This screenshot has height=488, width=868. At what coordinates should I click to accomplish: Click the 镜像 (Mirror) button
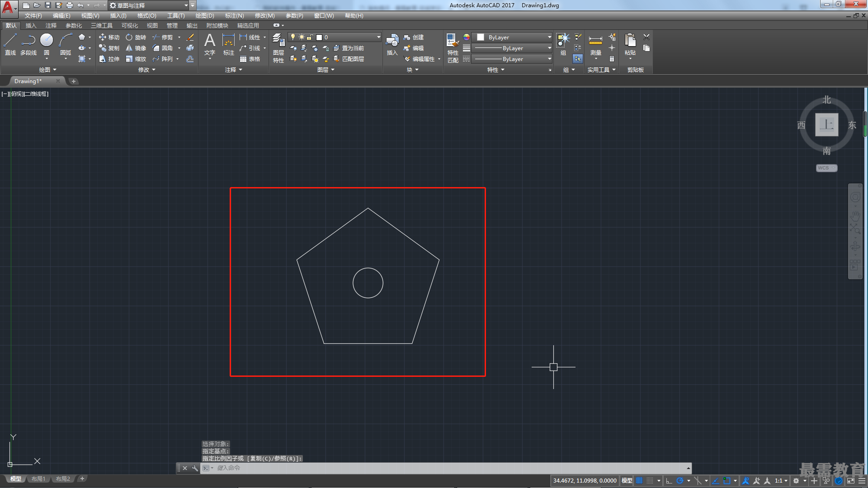click(x=136, y=48)
